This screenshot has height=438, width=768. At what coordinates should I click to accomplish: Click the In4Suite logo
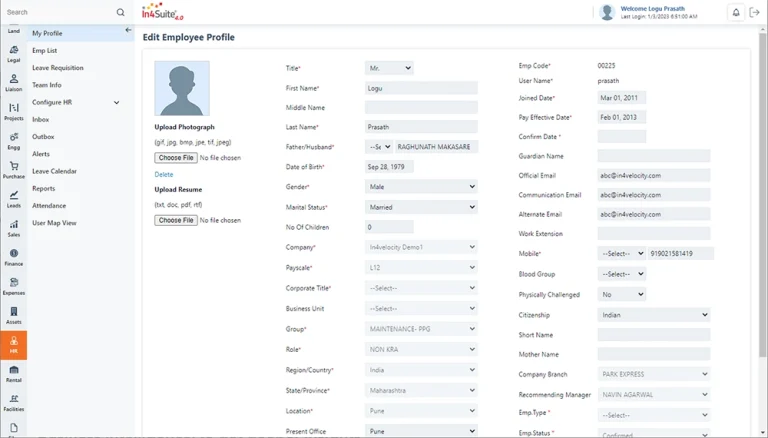pos(163,12)
